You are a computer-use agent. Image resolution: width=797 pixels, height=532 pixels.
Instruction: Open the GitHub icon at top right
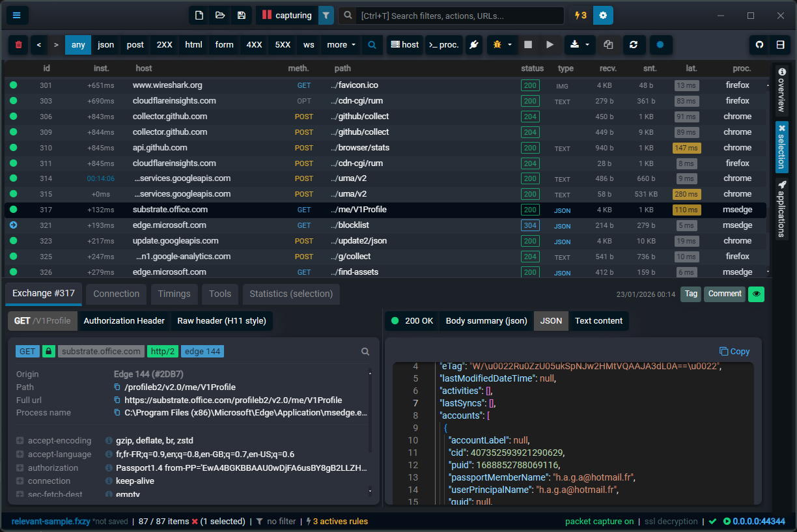(759, 45)
